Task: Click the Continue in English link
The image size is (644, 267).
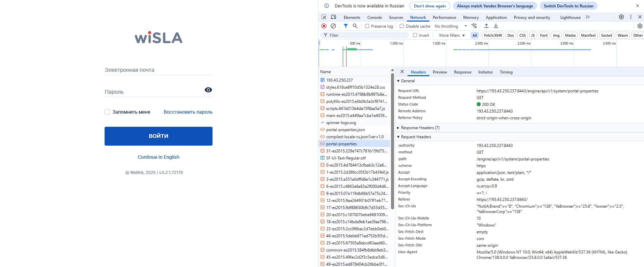Action: (x=159, y=157)
